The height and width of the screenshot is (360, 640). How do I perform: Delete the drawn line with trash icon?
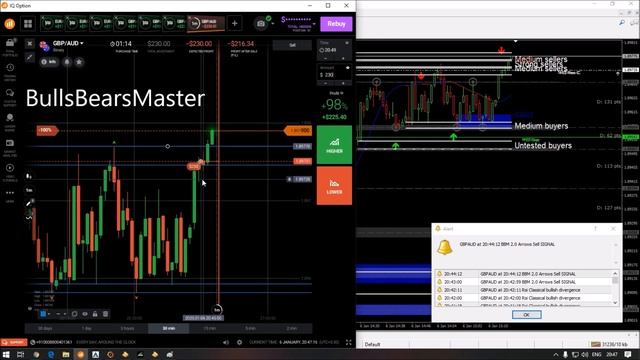point(105,314)
